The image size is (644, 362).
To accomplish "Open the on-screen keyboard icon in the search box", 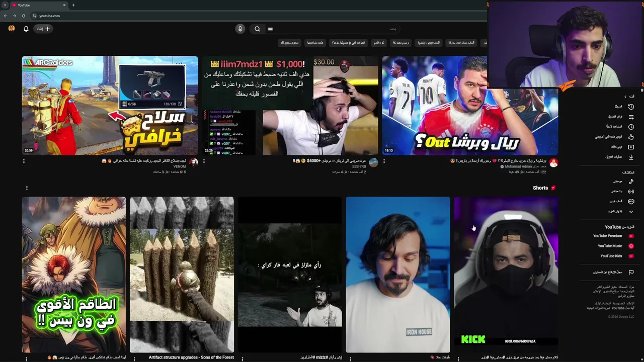I will pyautogui.click(x=270, y=29).
